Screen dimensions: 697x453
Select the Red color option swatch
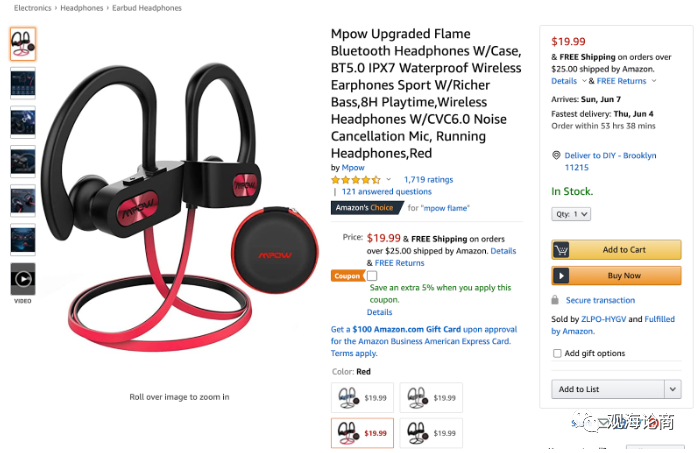[x=362, y=433]
